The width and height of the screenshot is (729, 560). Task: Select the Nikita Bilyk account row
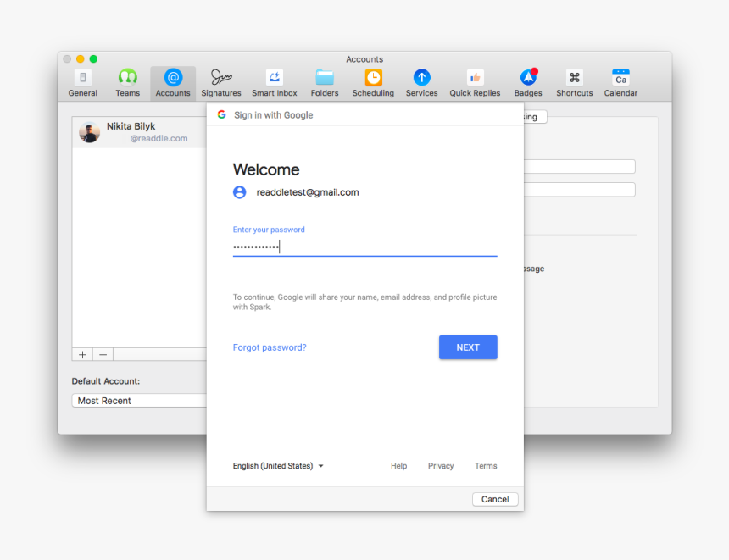(x=140, y=132)
